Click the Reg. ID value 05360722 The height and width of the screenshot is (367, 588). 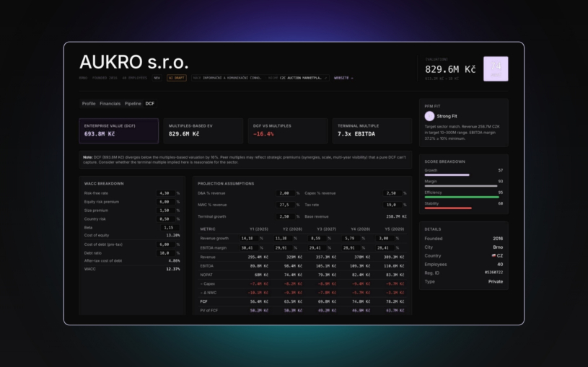pyautogui.click(x=493, y=273)
